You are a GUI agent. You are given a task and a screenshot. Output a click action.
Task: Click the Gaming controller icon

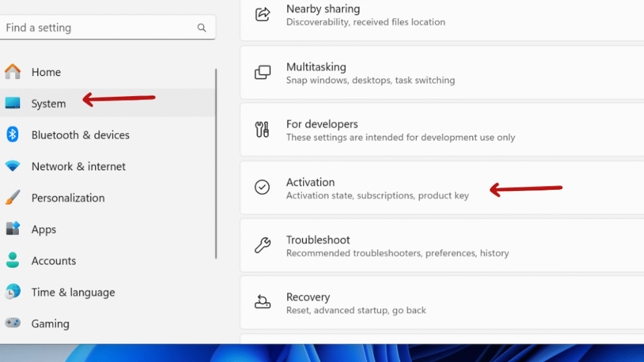coord(13,323)
